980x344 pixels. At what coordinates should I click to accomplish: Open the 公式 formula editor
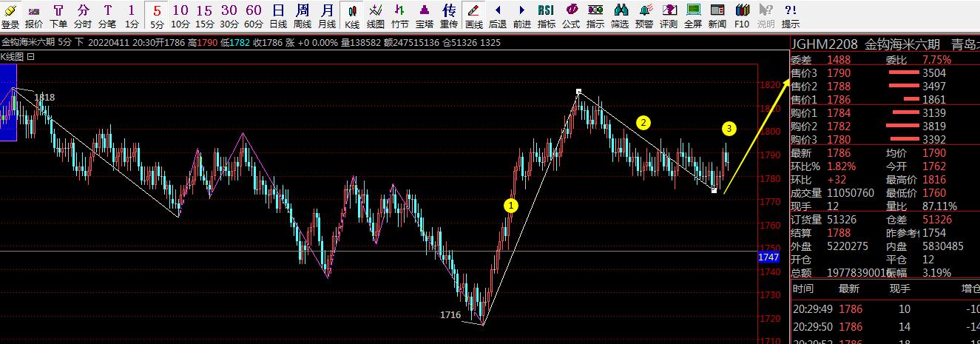coord(571,15)
